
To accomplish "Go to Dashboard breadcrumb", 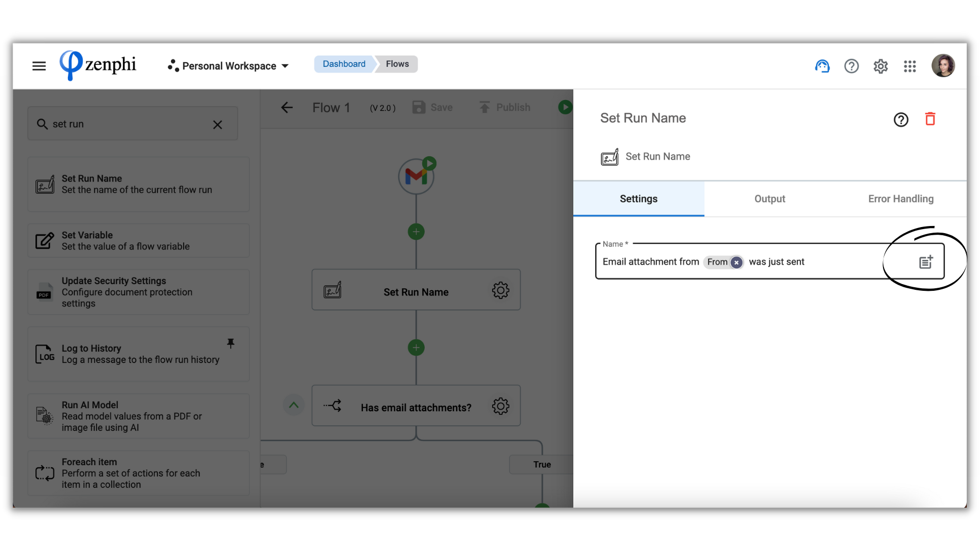I will pyautogui.click(x=344, y=64).
